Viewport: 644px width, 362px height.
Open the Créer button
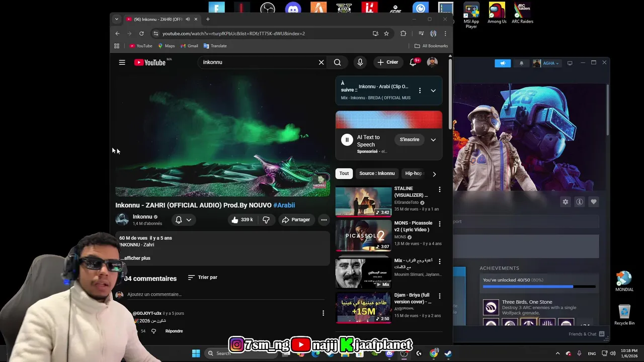click(388, 62)
